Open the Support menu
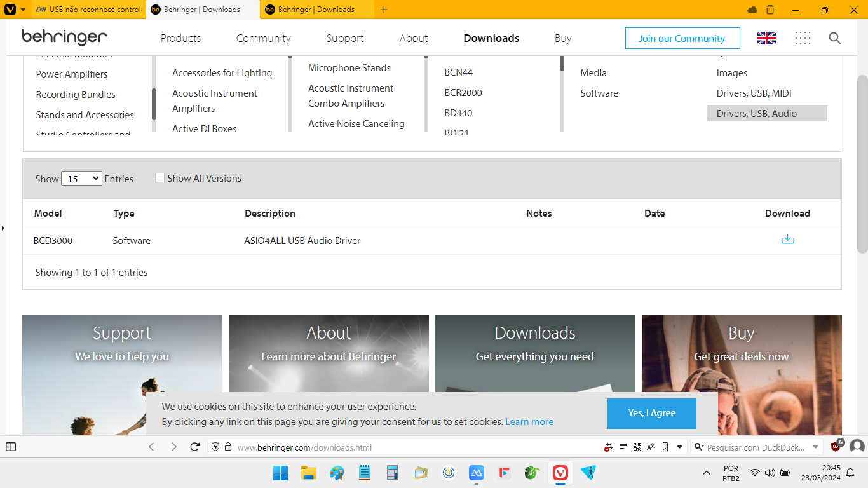This screenshot has height=488, width=868. pyautogui.click(x=345, y=38)
